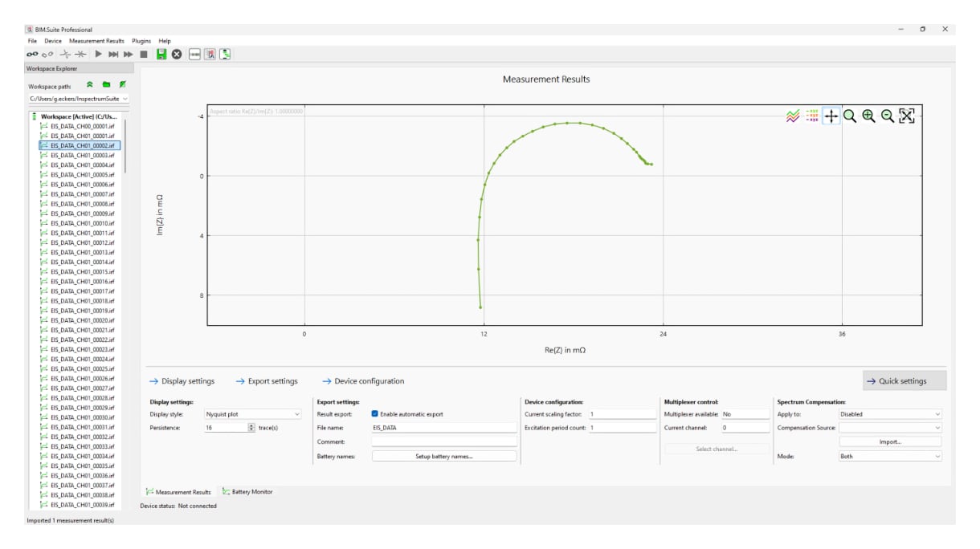This screenshot has height=549, width=980.
Task: Click the Quick settings button
Action: click(x=904, y=381)
